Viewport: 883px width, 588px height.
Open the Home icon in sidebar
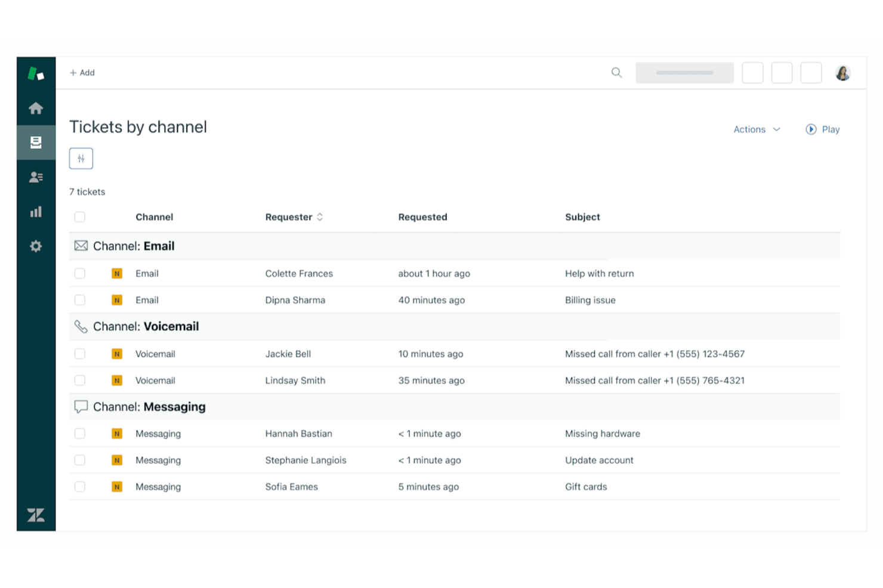pyautogui.click(x=36, y=108)
